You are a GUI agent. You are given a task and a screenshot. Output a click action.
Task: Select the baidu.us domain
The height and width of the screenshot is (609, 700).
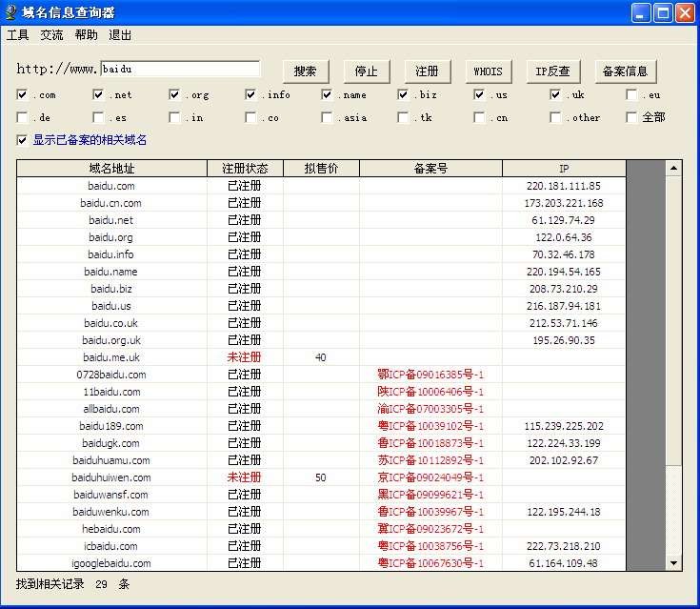pos(111,306)
